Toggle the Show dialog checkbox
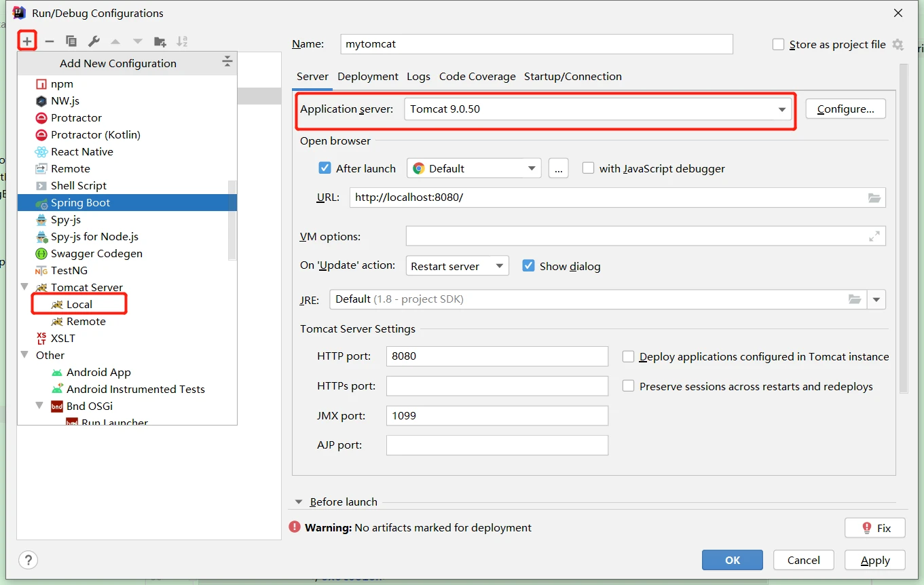The height and width of the screenshot is (585, 924). 528,266
